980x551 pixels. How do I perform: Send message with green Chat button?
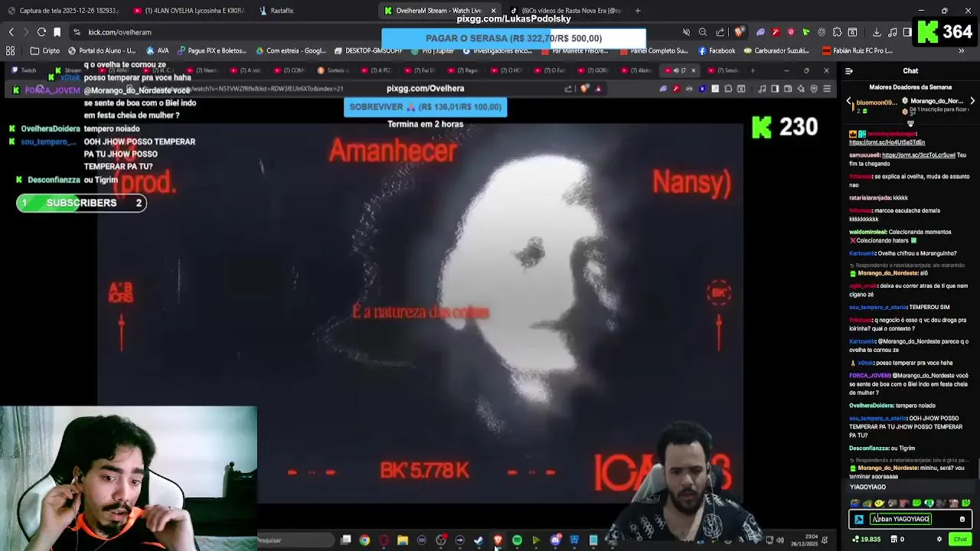point(960,540)
